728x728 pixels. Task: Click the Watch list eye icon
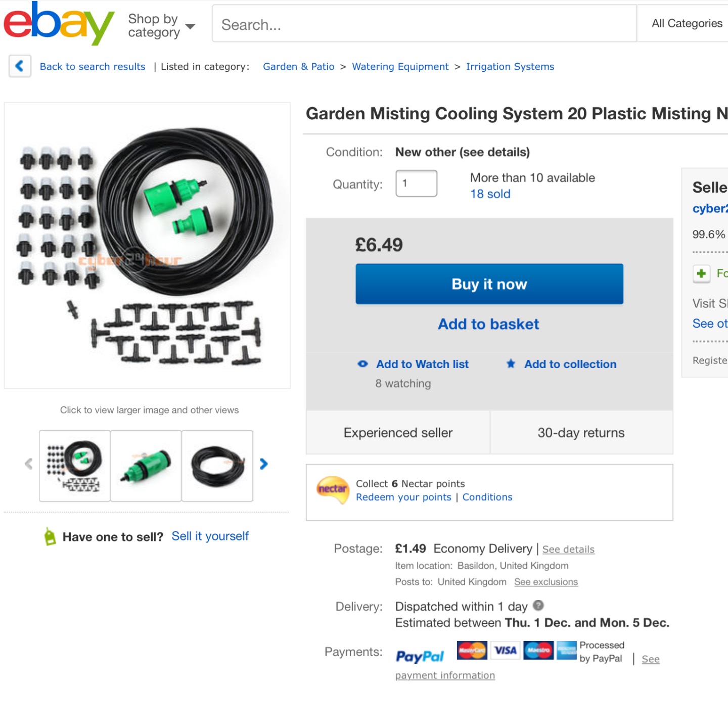tap(362, 364)
